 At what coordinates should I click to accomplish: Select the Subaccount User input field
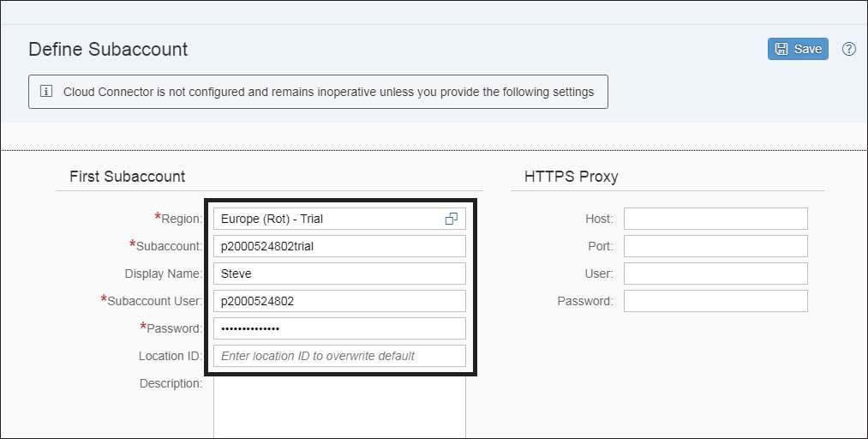pos(339,301)
